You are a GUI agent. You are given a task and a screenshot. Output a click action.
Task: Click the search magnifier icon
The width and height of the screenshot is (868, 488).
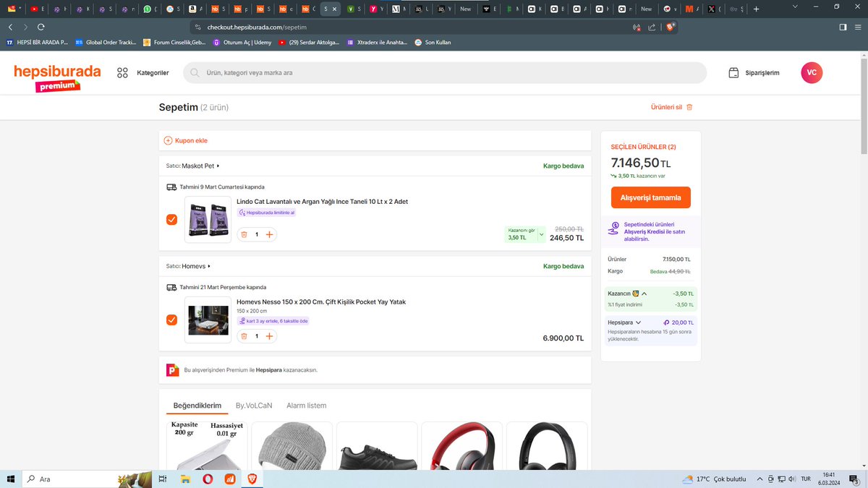195,73
